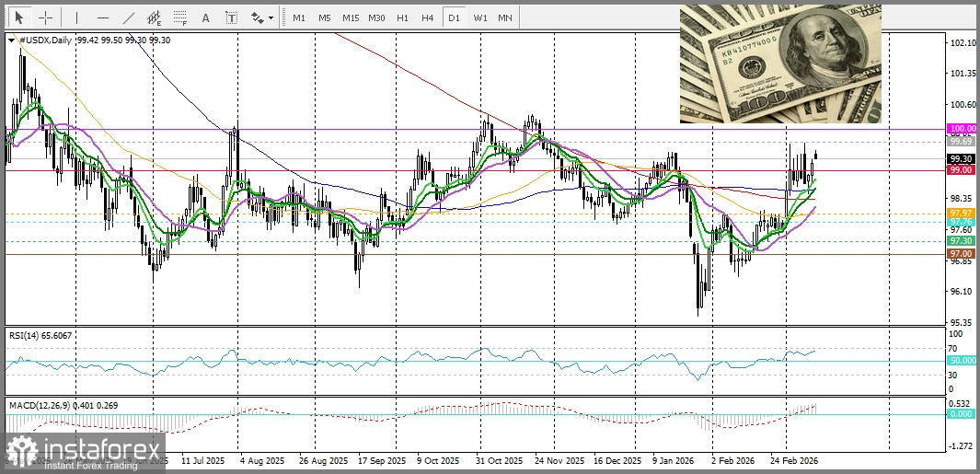Click the dollar bills image thumbnail
Viewport: 980px width, 474px height.
tap(780, 64)
